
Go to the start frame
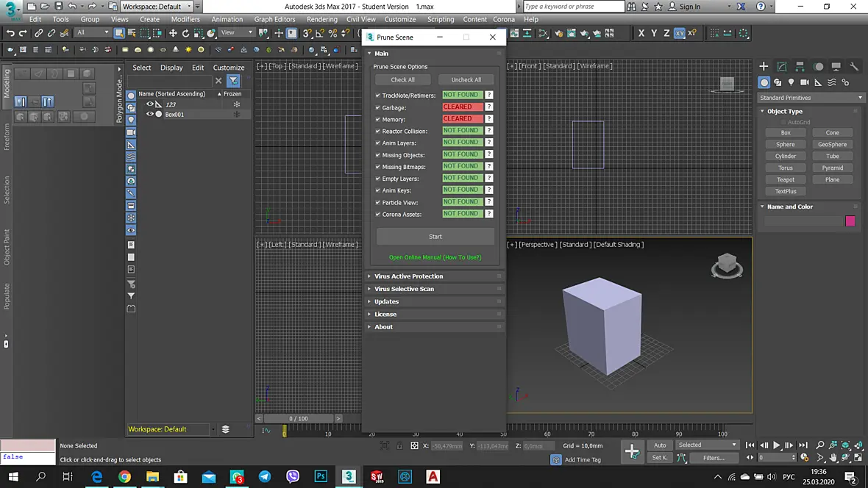[750, 445]
